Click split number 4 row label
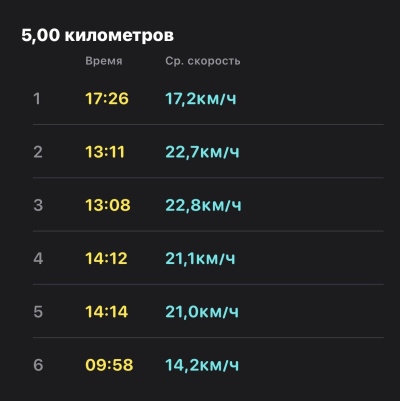 tap(38, 258)
